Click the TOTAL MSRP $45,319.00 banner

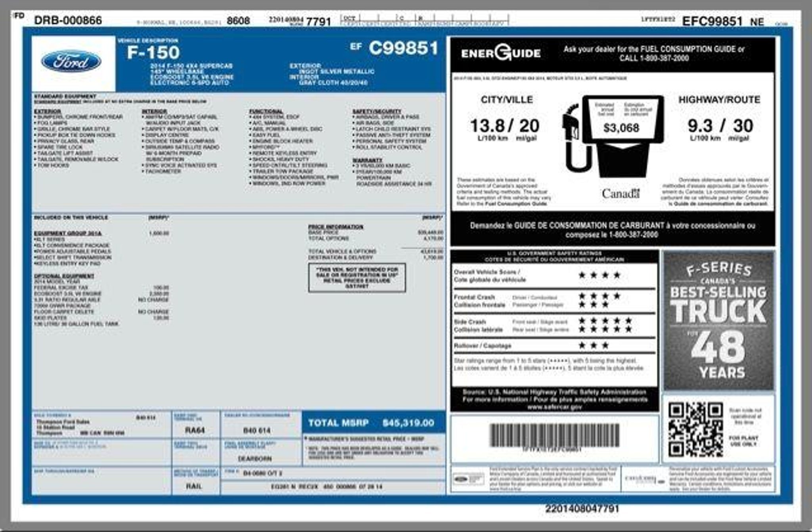(x=372, y=423)
